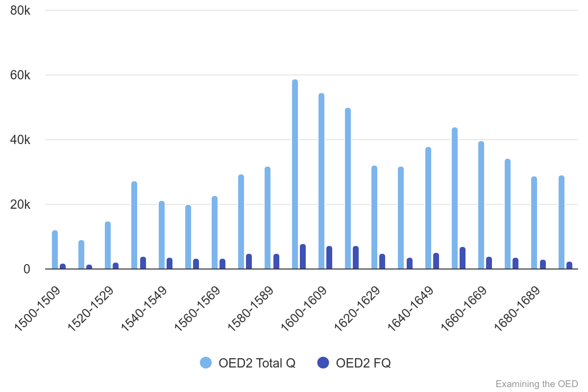Click the 80k y-axis label

[x=21, y=10]
